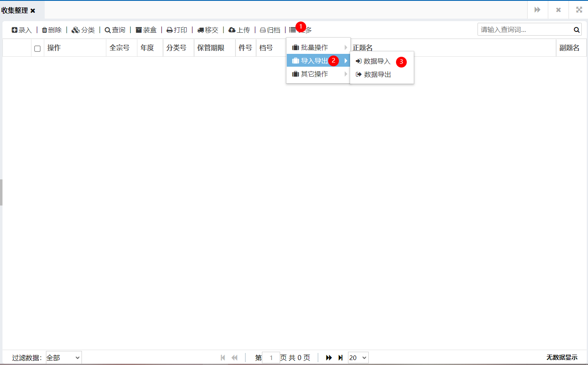Click the 打印 printer icon
588x365 pixels.
(x=170, y=30)
